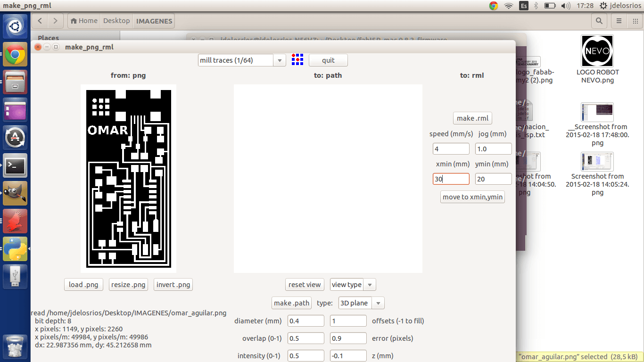The height and width of the screenshot is (362, 644).
Task: Open the USB drive launcher icon
Action: coord(15,277)
